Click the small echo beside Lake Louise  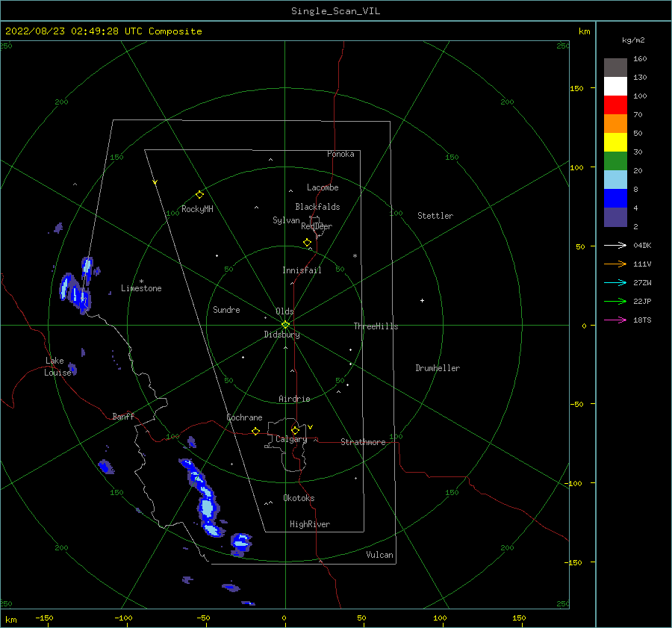(x=72, y=369)
